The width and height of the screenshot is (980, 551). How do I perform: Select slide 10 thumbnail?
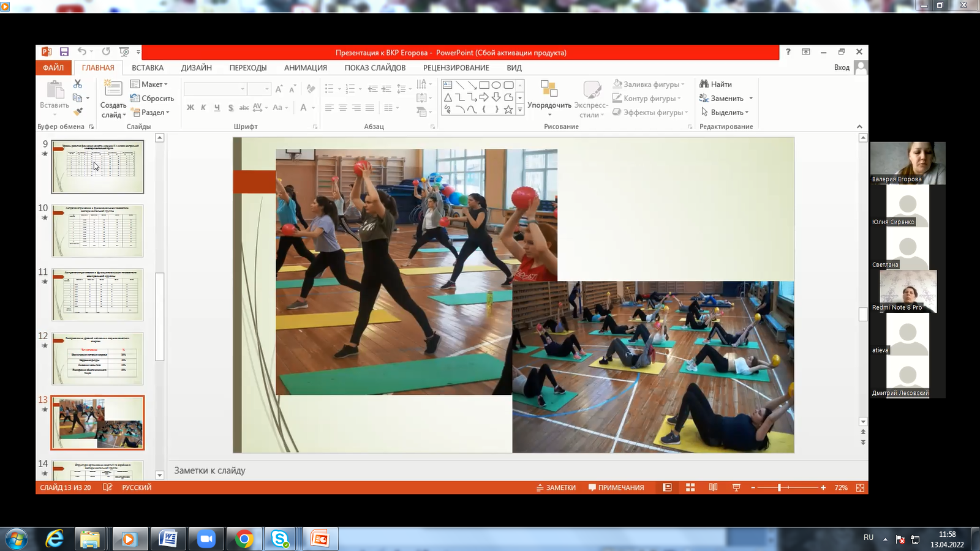(98, 231)
